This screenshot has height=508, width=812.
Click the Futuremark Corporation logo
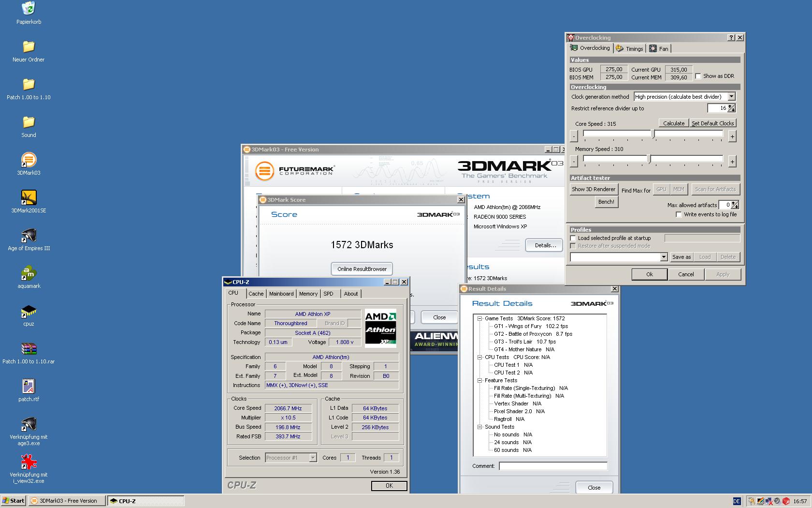(295, 171)
